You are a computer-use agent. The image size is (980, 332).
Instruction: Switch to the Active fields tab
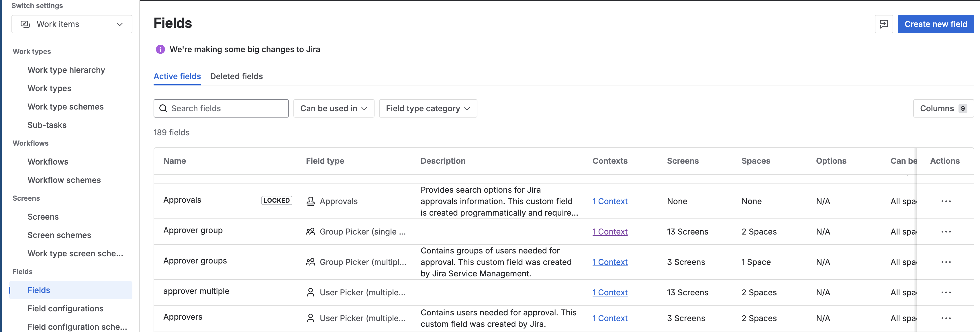[x=177, y=76]
